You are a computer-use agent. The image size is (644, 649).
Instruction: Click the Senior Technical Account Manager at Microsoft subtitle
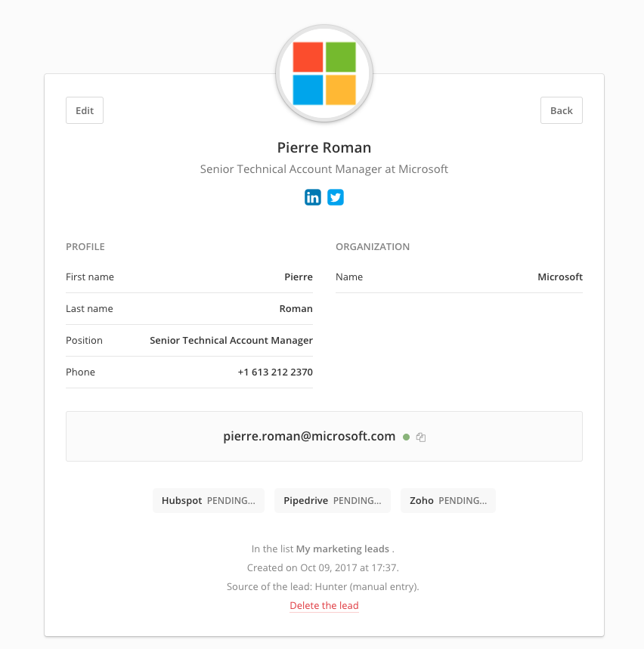pos(324,169)
